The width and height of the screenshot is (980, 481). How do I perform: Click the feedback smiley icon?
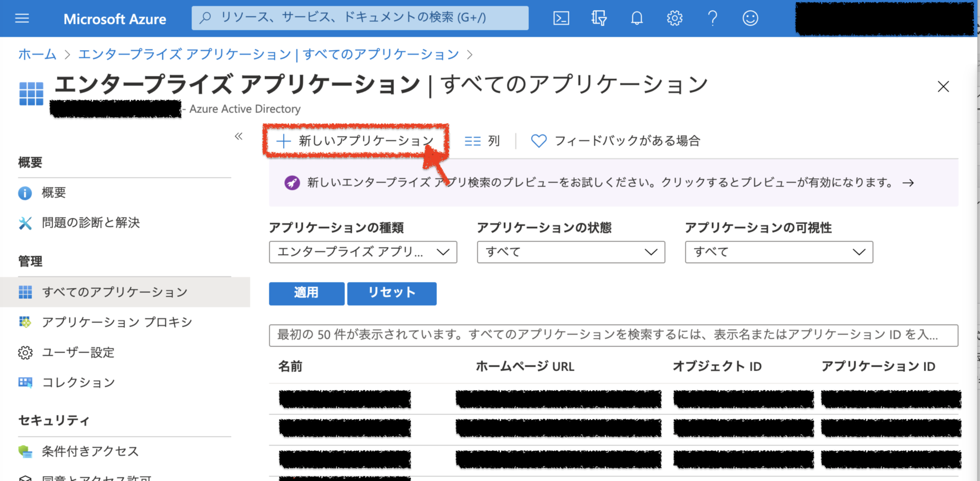(x=750, y=18)
